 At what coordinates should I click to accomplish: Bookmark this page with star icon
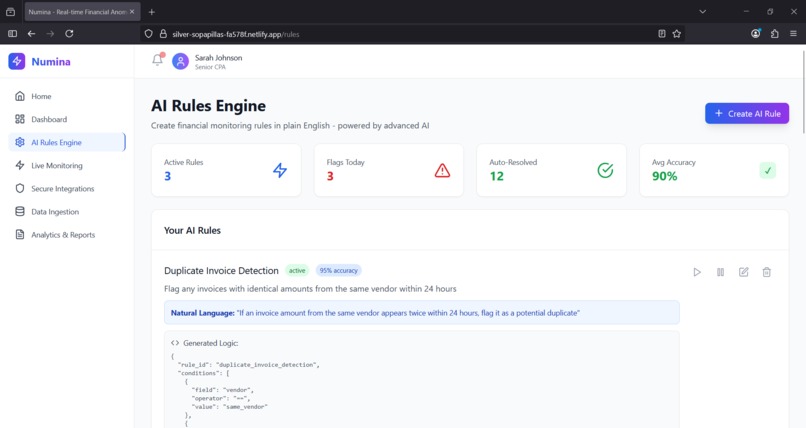tap(676, 34)
